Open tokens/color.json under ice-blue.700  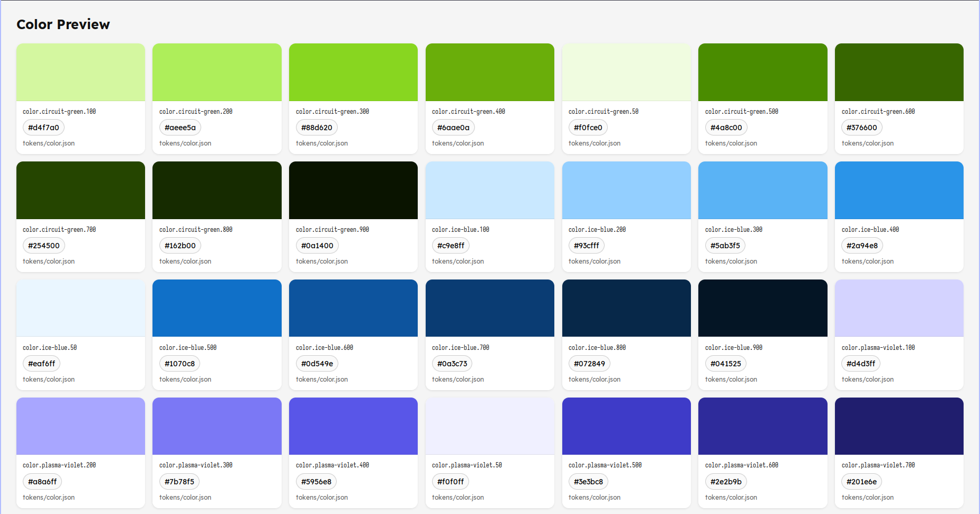click(458, 380)
